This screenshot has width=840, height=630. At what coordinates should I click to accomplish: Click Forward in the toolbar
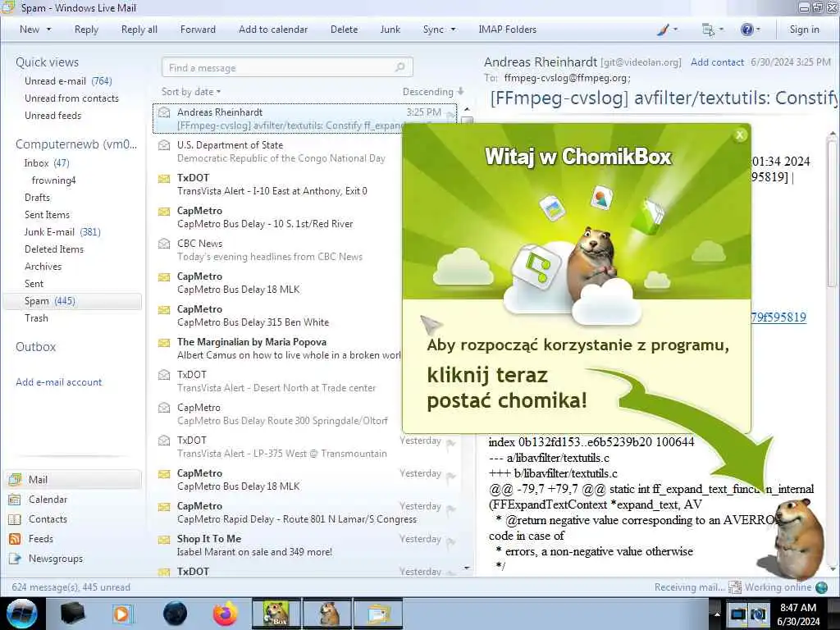point(198,30)
